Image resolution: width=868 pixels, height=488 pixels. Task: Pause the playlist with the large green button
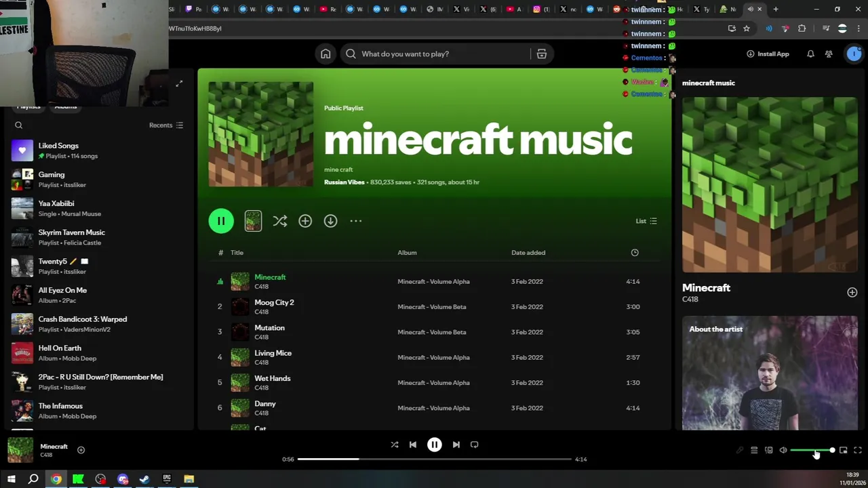coord(221,221)
